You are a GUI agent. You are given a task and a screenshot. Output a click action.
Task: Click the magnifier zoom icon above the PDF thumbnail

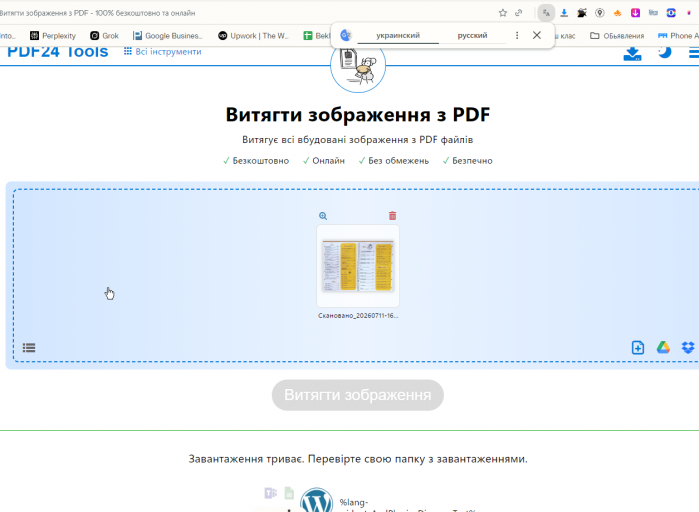tap(323, 216)
